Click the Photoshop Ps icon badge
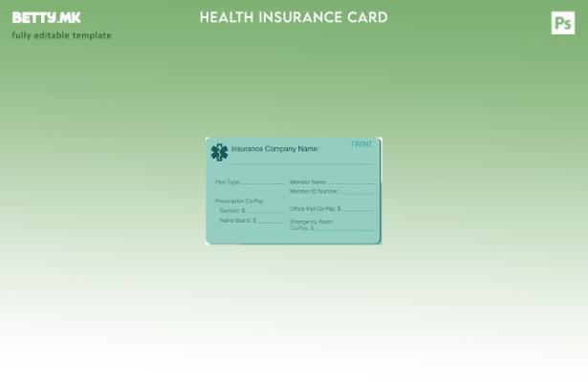The height and width of the screenshot is (382, 588). click(x=563, y=23)
